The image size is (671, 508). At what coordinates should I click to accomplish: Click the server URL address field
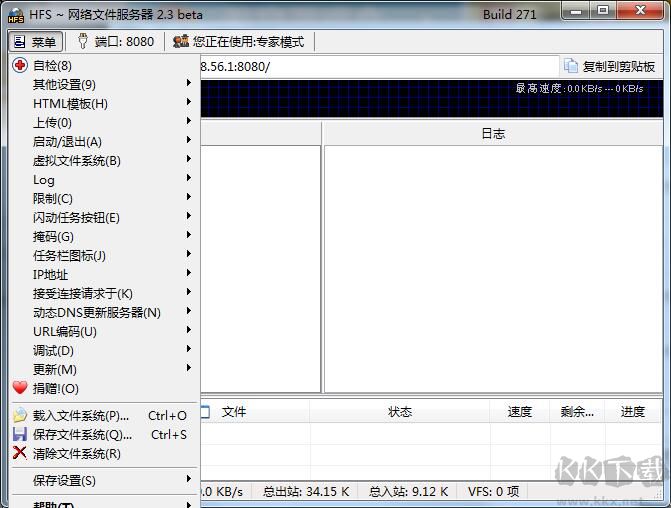pyautogui.click(x=379, y=66)
